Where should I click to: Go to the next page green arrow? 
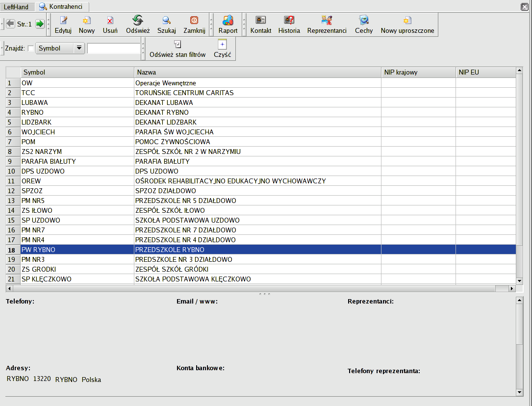(40, 24)
